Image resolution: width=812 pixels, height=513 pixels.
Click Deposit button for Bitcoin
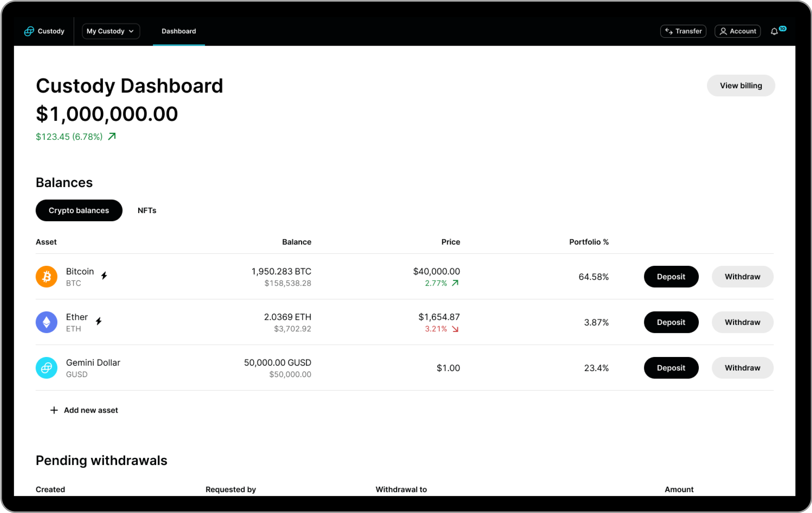pyautogui.click(x=671, y=276)
